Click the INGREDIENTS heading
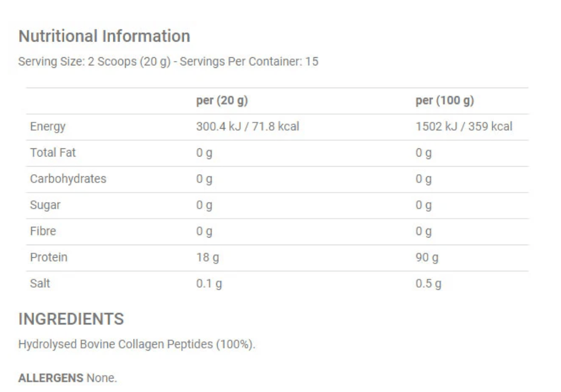This screenshot has width=561, height=392. point(71,319)
